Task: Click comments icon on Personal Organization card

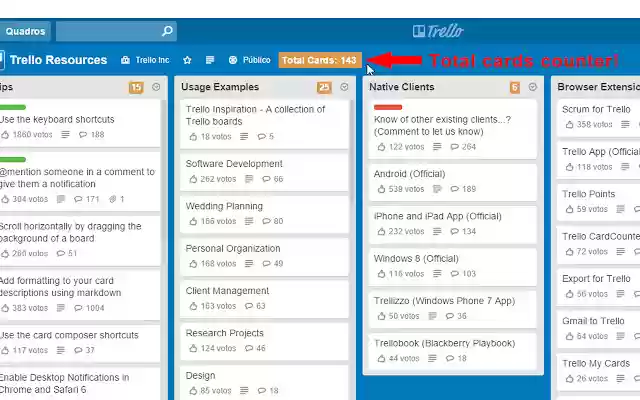Action: (x=267, y=264)
